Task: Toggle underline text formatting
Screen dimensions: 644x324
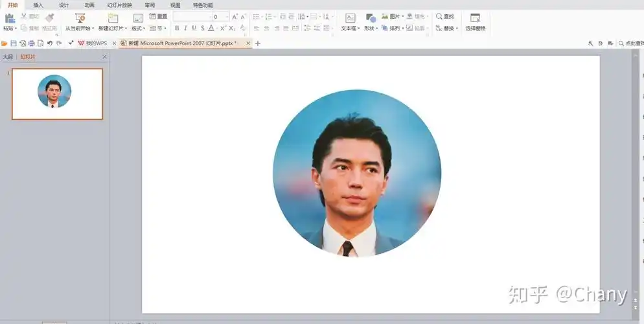Action: click(194, 29)
